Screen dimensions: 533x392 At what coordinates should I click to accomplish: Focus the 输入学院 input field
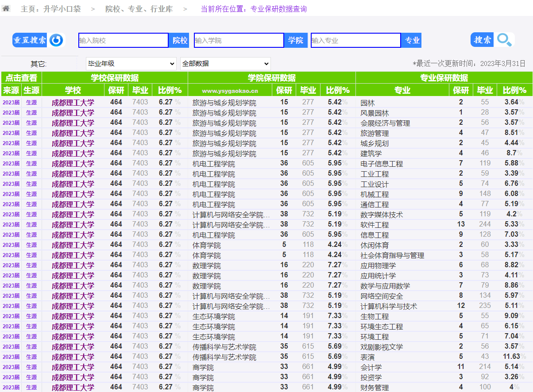[x=239, y=40]
